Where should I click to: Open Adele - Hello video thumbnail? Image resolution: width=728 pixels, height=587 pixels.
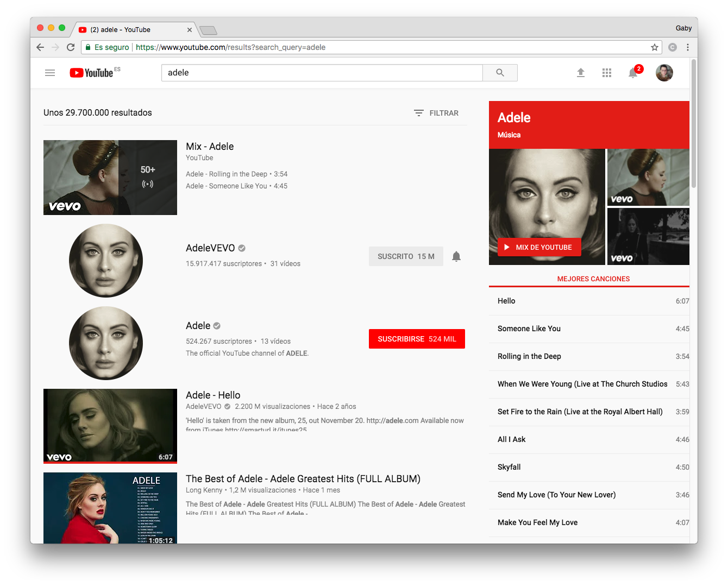pos(110,426)
